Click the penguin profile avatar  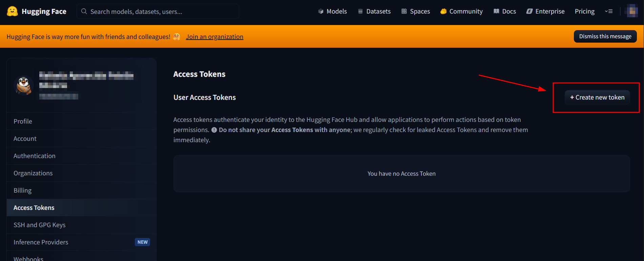pyautogui.click(x=24, y=85)
